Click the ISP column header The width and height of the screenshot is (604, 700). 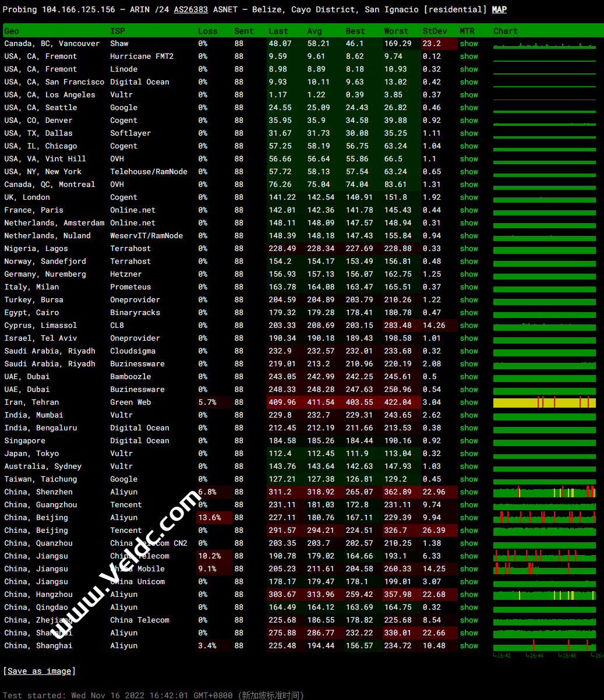[x=117, y=31]
